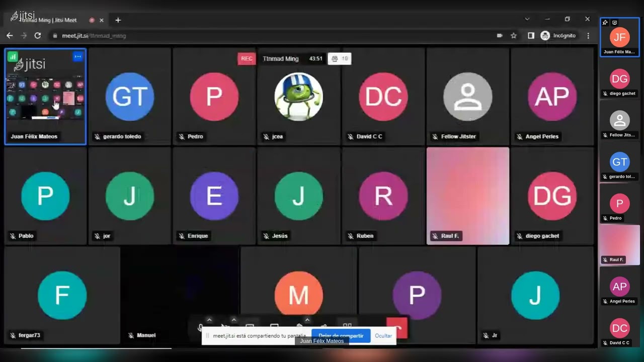Screen dimensions: 644x362
Task: Click the muted mic icon beside jor
Action: tap(97, 236)
